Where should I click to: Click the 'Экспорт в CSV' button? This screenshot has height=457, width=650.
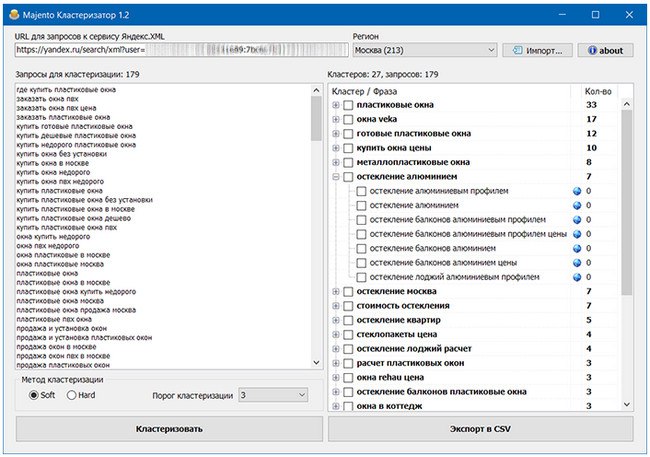480,429
